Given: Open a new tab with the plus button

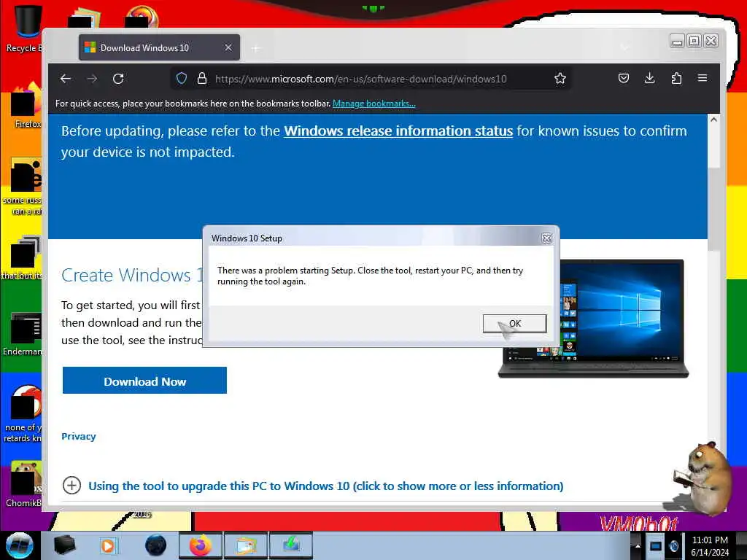Looking at the screenshot, I should coord(256,48).
